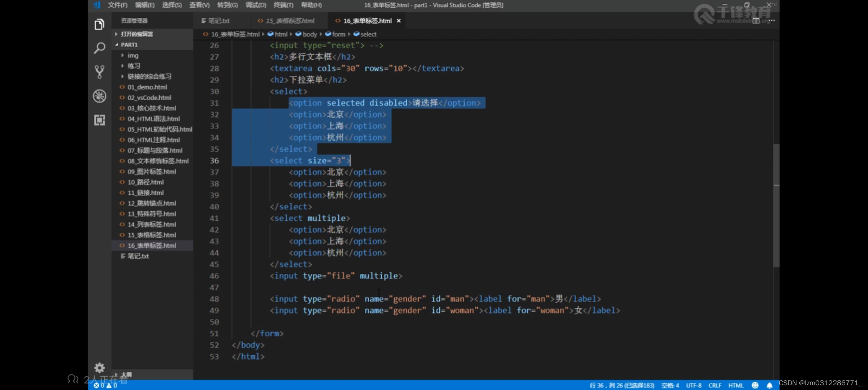Open the Explorer view in activity bar
The image size is (868, 390).
pos(99,24)
